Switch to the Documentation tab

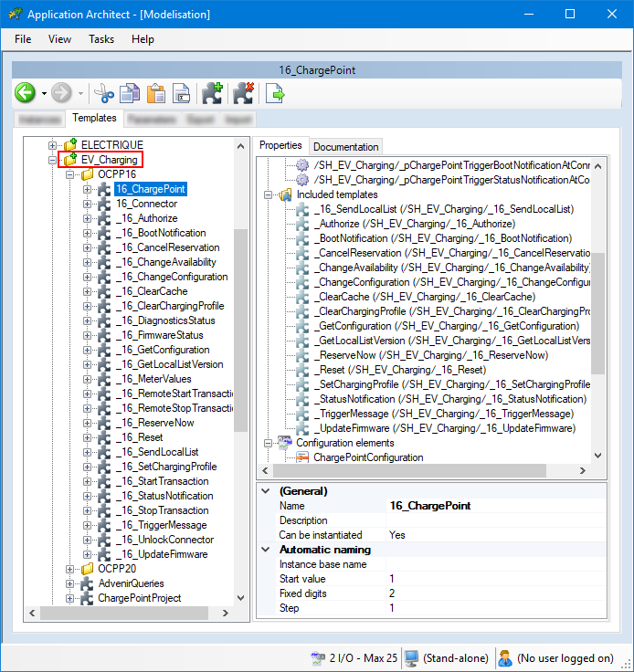tap(345, 147)
